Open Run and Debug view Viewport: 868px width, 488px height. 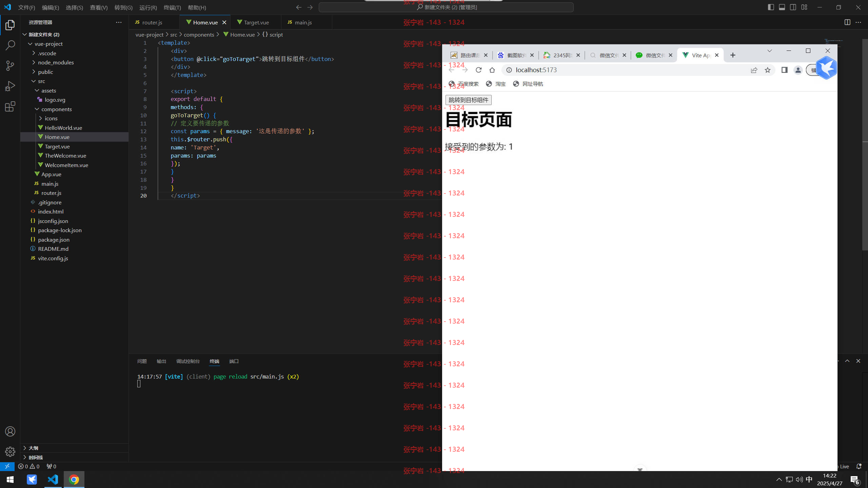click(x=10, y=86)
